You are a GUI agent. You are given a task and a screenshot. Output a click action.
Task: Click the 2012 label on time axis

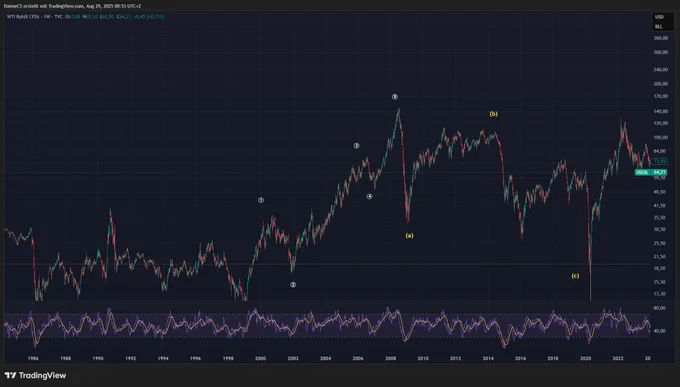455,358
